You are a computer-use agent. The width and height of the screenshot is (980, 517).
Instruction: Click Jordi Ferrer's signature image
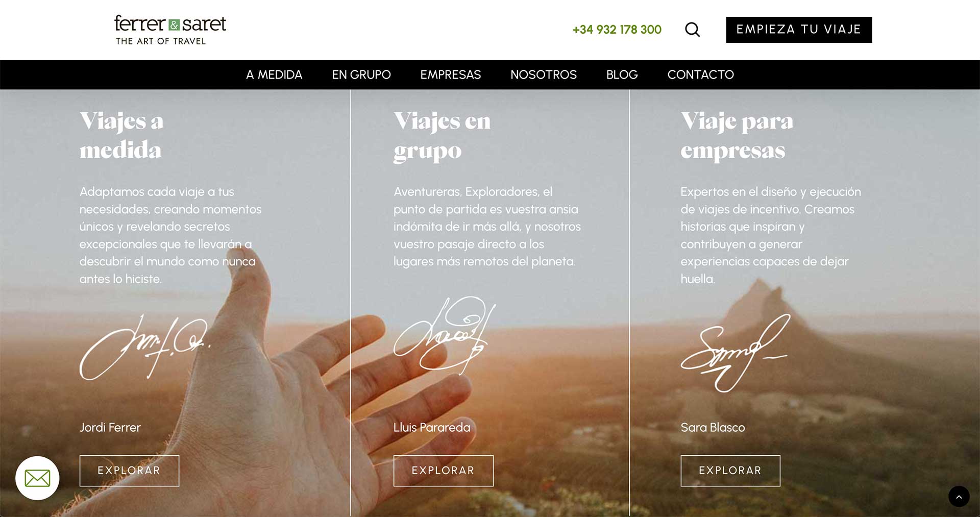145,347
